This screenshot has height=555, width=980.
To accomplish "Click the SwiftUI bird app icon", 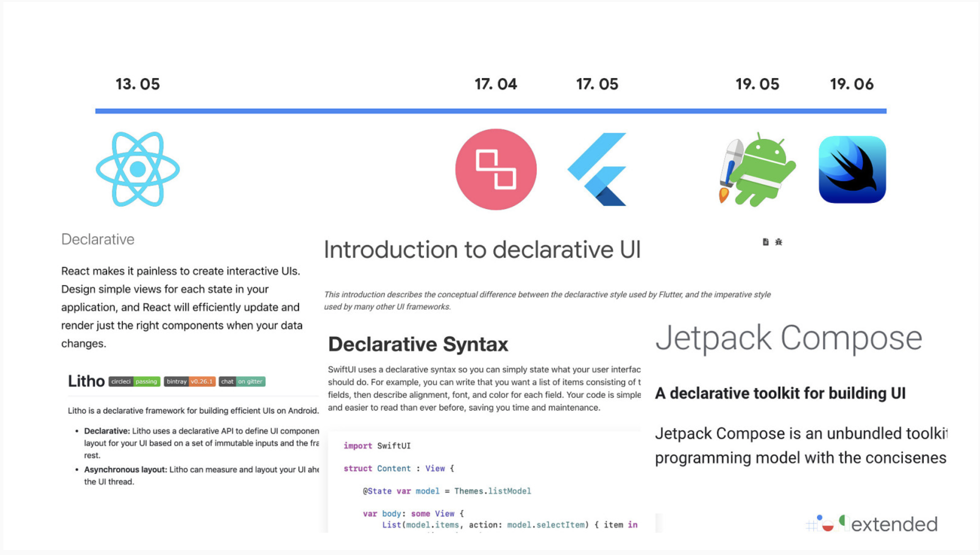I will (x=852, y=169).
